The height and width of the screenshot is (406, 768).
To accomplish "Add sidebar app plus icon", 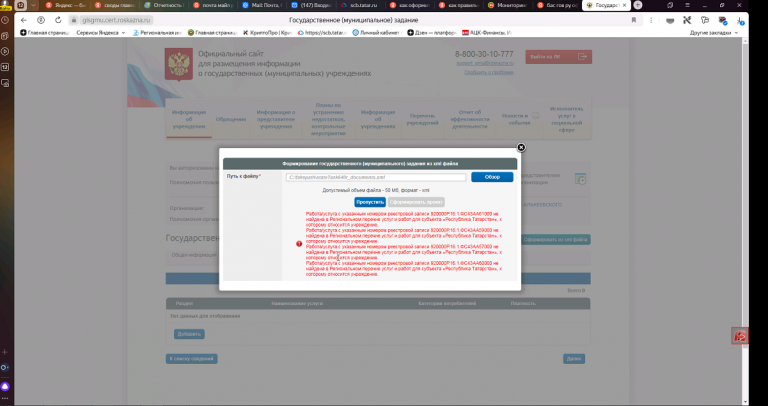I will click(5, 352).
